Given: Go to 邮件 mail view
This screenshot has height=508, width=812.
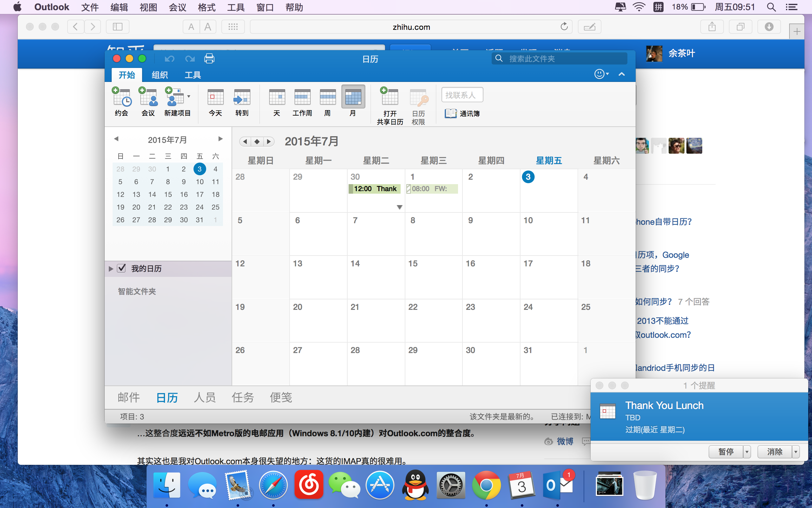Looking at the screenshot, I should (x=128, y=397).
